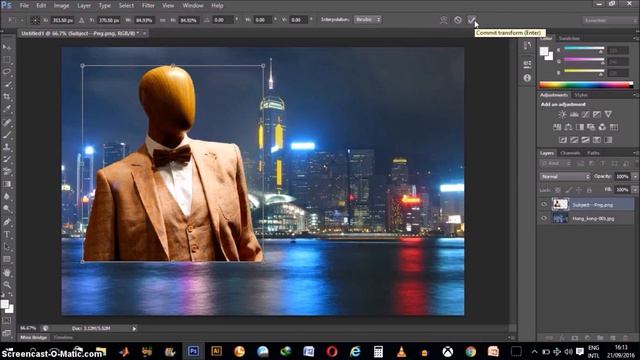Viewport: 640px width, 360px height.
Task: Open the Properties collapsed panel icon
Action: [527, 64]
